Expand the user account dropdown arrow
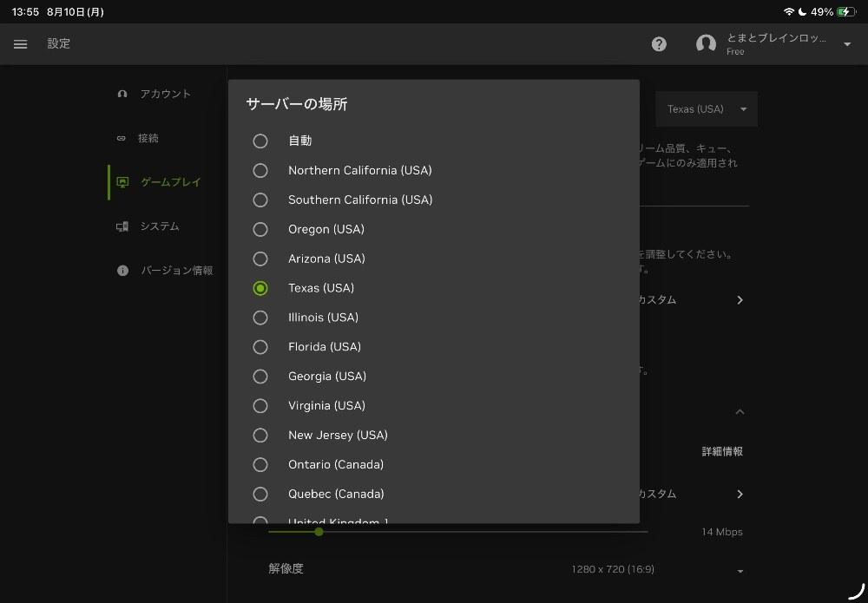 tap(847, 44)
